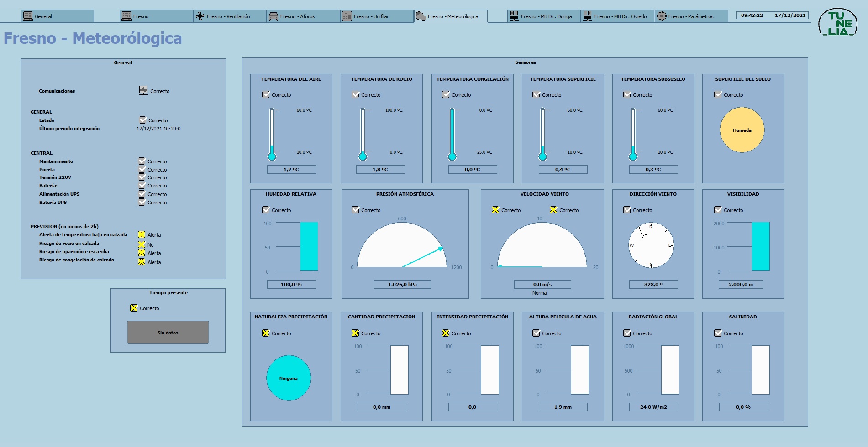
Task: Click the car icon on Fresno - Aforos
Action: tap(274, 16)
